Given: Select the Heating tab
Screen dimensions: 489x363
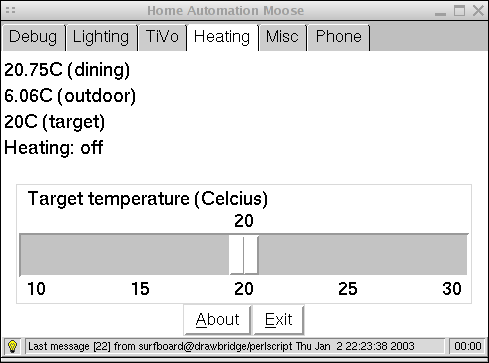Looking at the screenshot, I should click(222, 37).
